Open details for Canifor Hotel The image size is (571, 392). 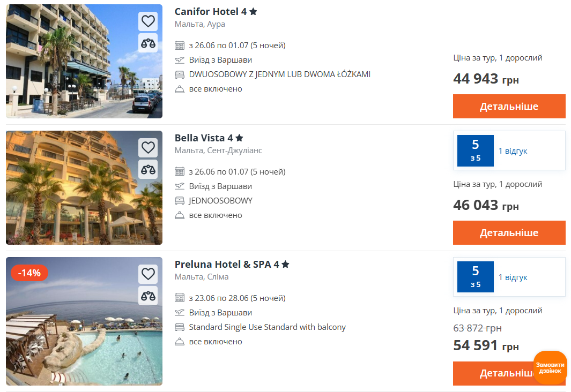coord(509,106)
